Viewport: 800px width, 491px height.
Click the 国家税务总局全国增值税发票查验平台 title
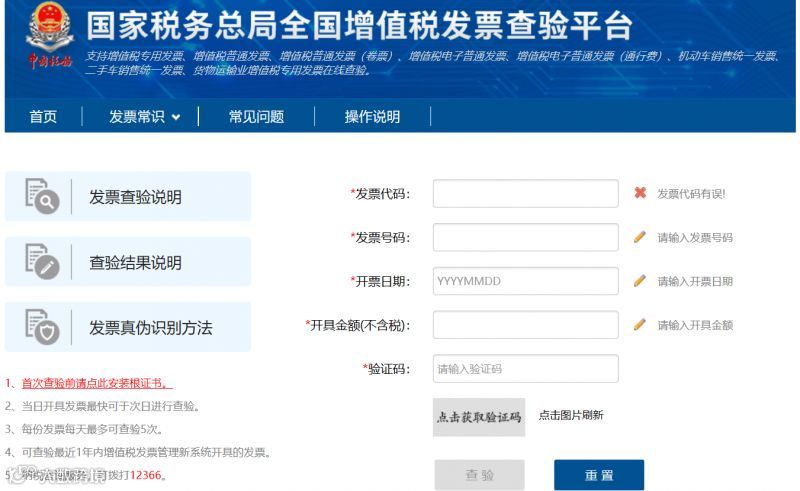coord(360,26)
